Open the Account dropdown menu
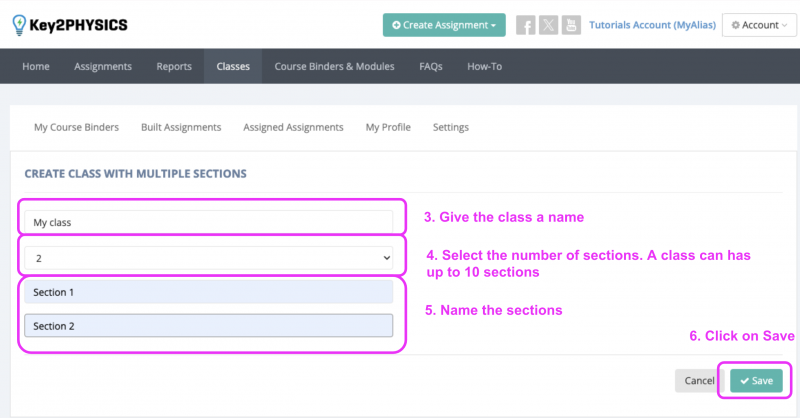This screenshot has height=418, width=800. [x=759, y=25]
